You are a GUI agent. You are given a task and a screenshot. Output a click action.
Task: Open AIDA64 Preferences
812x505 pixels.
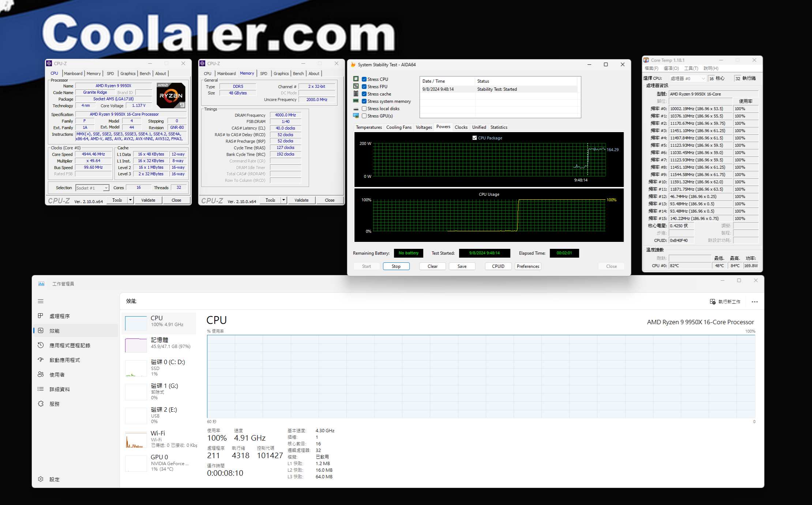(528, 266)
